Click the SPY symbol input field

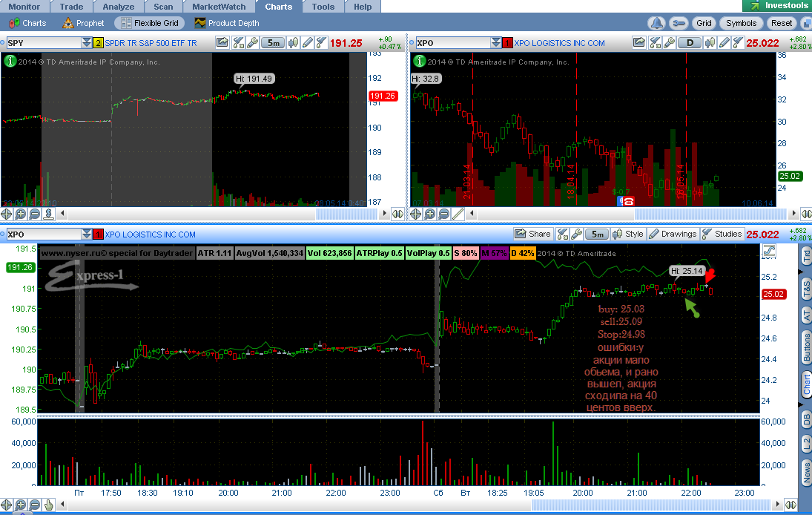click(x=44, y=42)
